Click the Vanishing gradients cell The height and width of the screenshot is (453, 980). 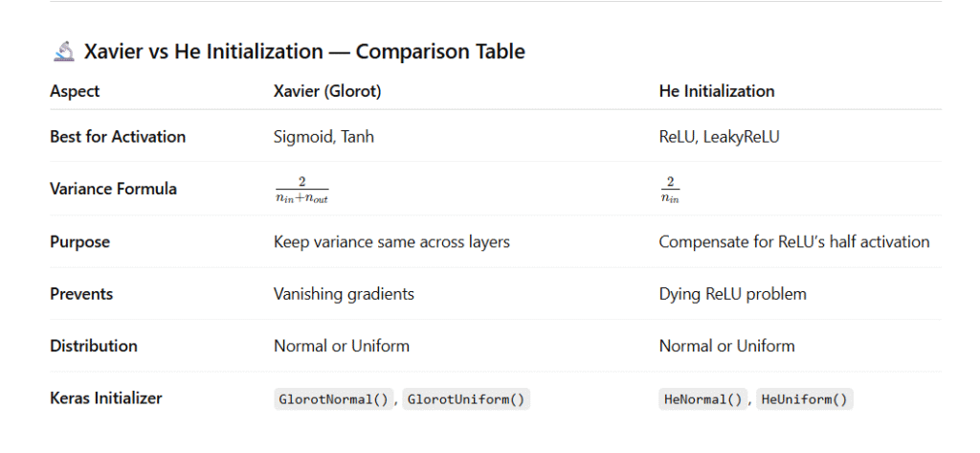tap(344, 294)
